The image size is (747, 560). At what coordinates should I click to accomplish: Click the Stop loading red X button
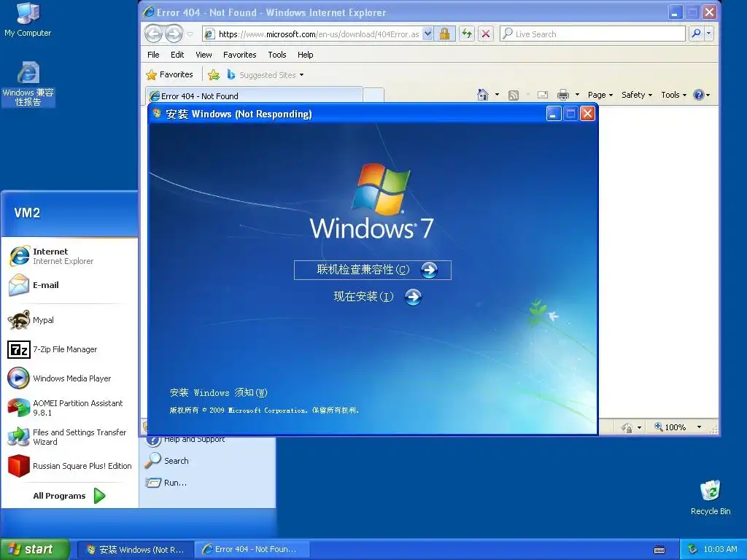click(x=485, y=34)
